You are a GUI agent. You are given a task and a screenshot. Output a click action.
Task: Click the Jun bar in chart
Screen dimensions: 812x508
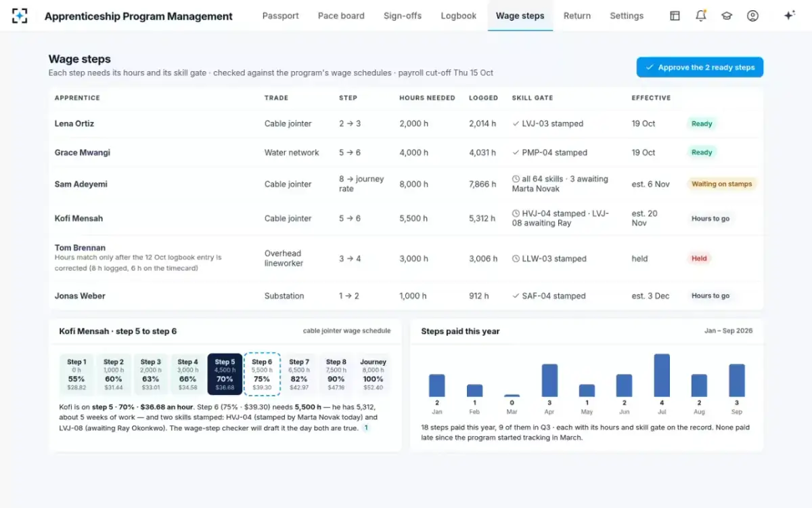pyautogui.click(x=625, y=385)
